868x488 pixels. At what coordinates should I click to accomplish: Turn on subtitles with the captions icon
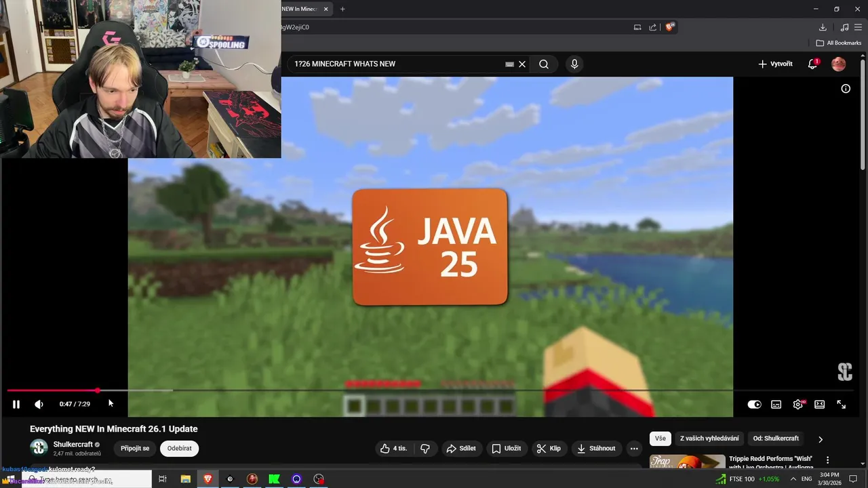tap(776, 404)
